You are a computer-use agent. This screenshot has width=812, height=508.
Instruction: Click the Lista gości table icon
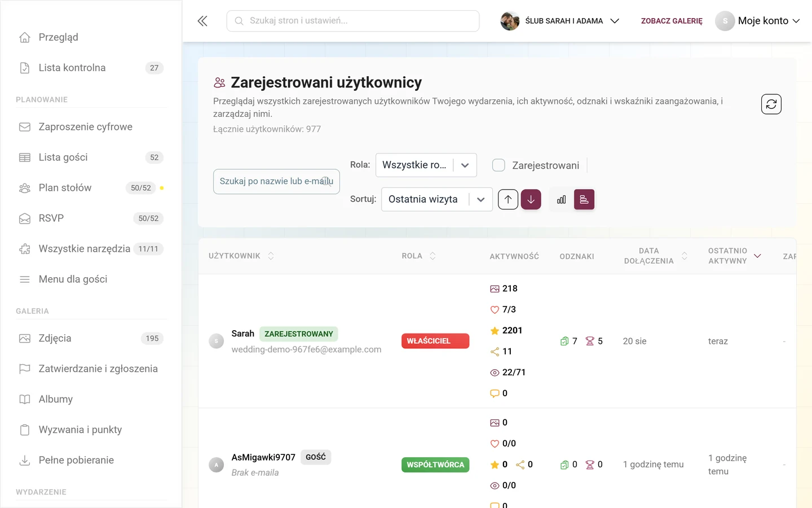pyautogui.click(x=25, y=157)
